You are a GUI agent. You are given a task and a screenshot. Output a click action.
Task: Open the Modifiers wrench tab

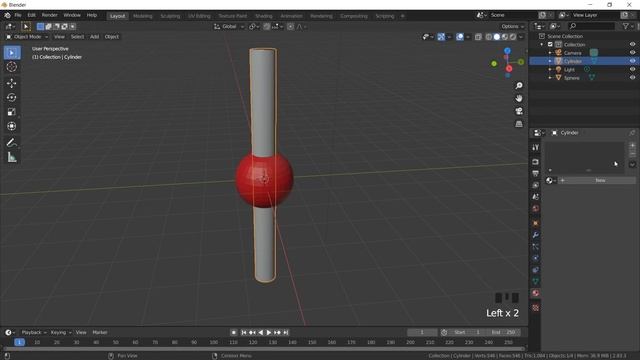536,235
